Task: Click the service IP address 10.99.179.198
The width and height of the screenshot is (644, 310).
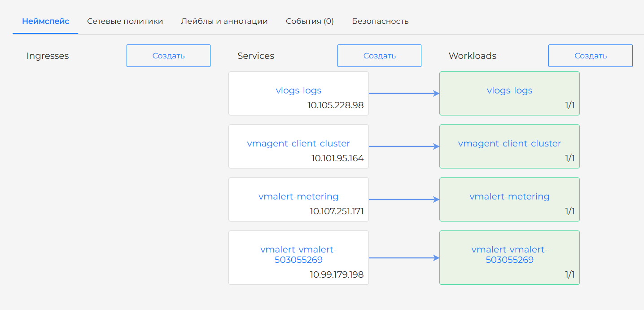Action: click(x=337, y=275)
